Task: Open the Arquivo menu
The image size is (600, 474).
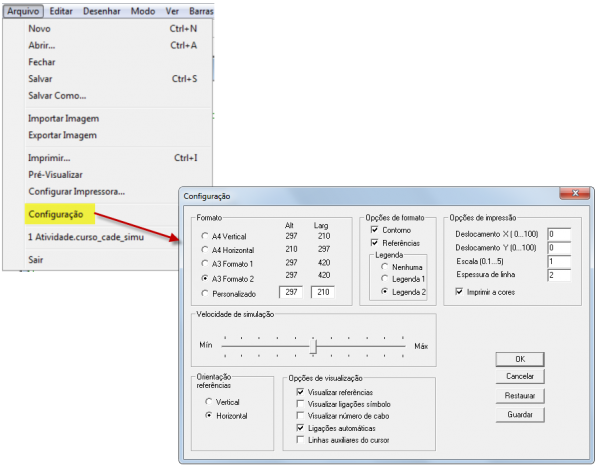Action: (21, 10)
